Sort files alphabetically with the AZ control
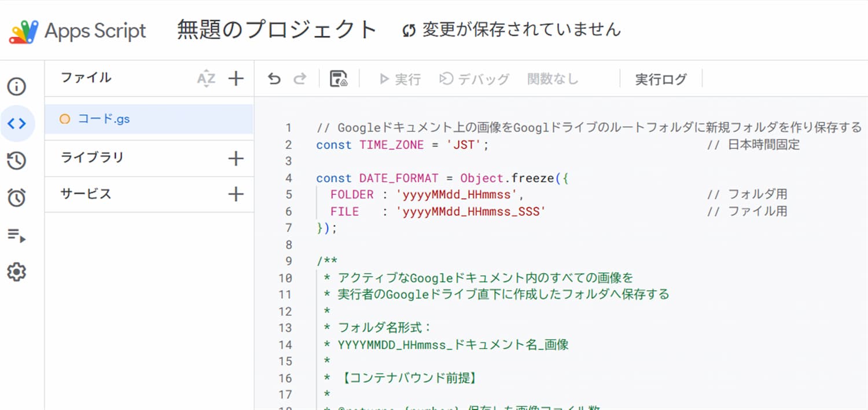Image resolution: width=868 pixels, height=410 pixels. (x=206, y=78)
